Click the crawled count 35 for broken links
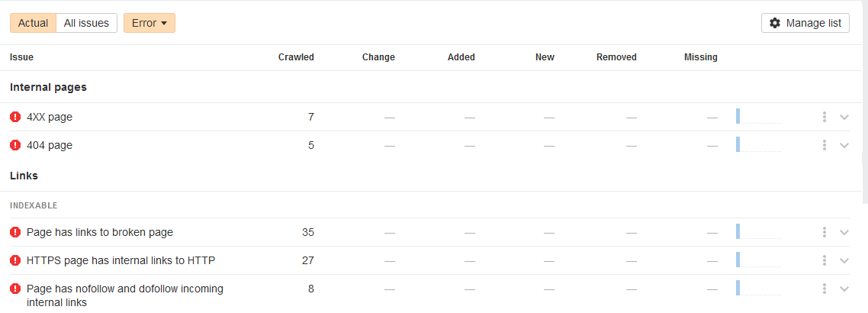This screenshot has height=313, width=868. (307, 232)
